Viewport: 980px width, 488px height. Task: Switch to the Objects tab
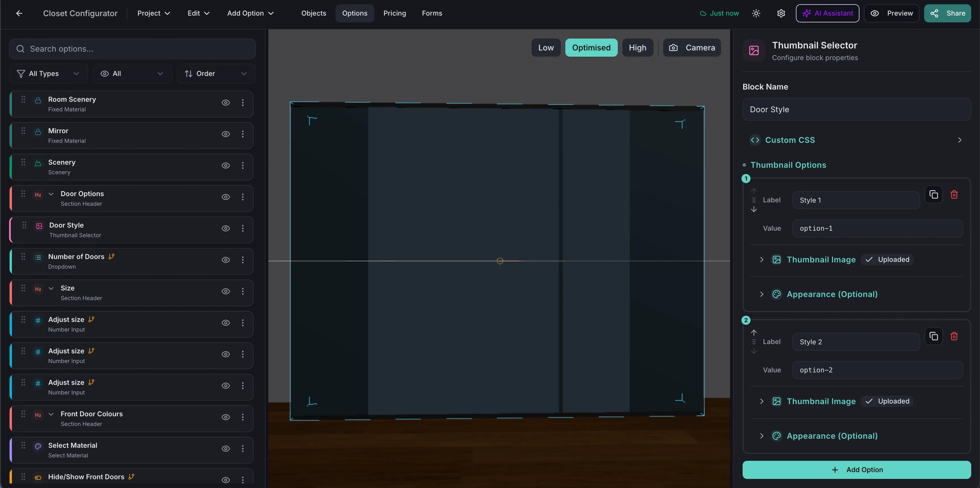pos(313,13)
